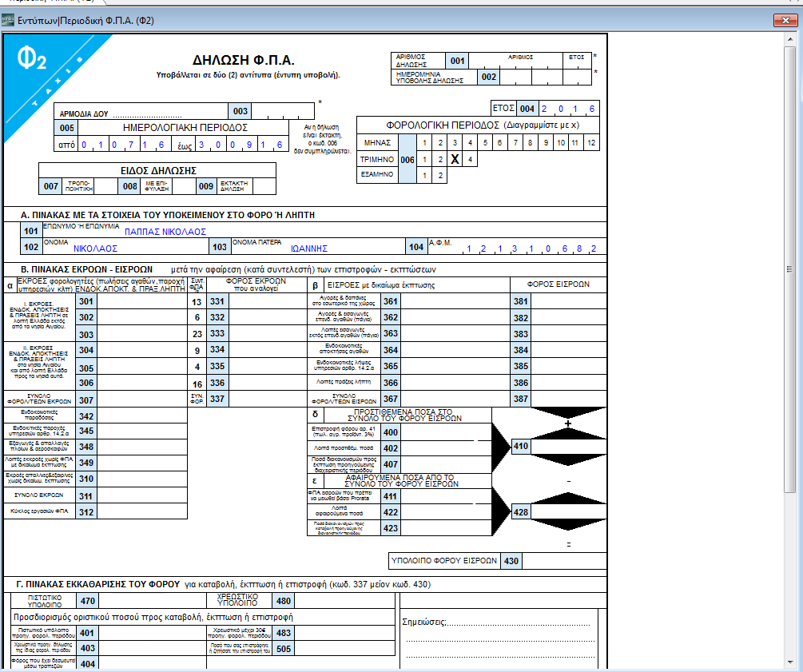Click the field for code 400
The image size is (803, 672).
click(446, 431)
